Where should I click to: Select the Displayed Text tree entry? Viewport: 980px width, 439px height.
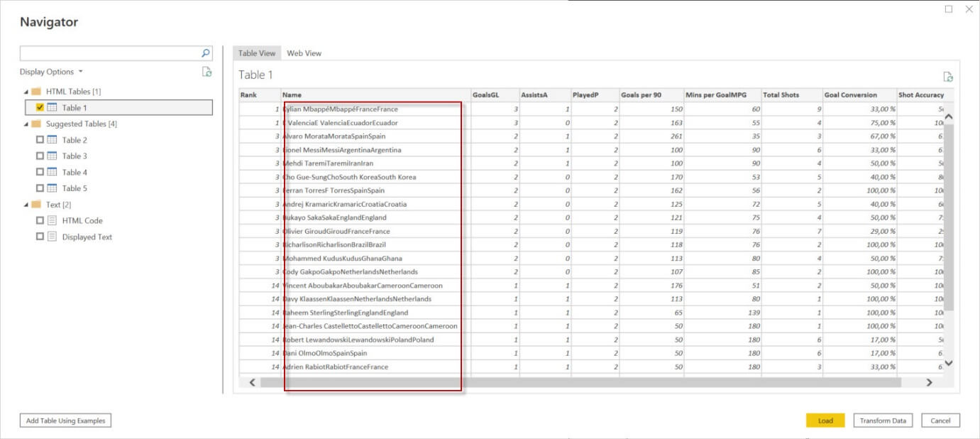87,237
